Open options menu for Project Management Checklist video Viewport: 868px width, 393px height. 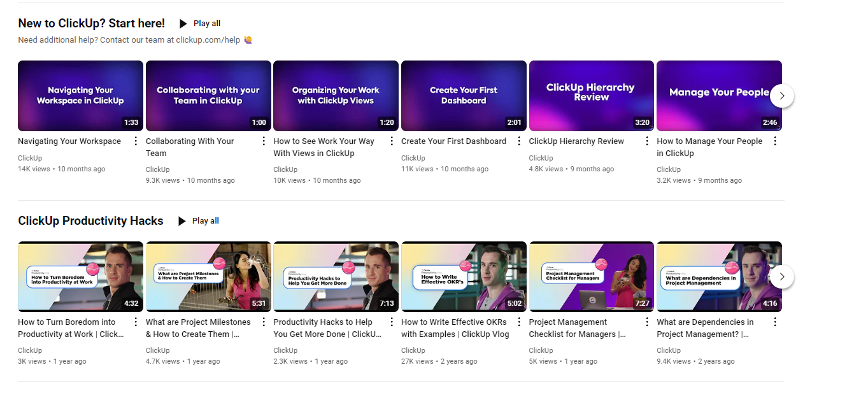coord(647,322)
